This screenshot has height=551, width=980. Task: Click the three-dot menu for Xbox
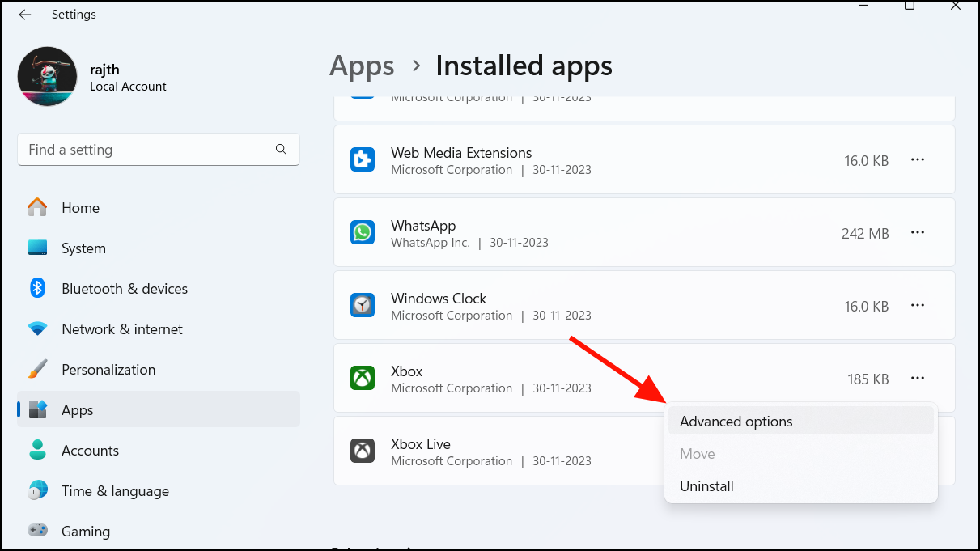(918, 378)
